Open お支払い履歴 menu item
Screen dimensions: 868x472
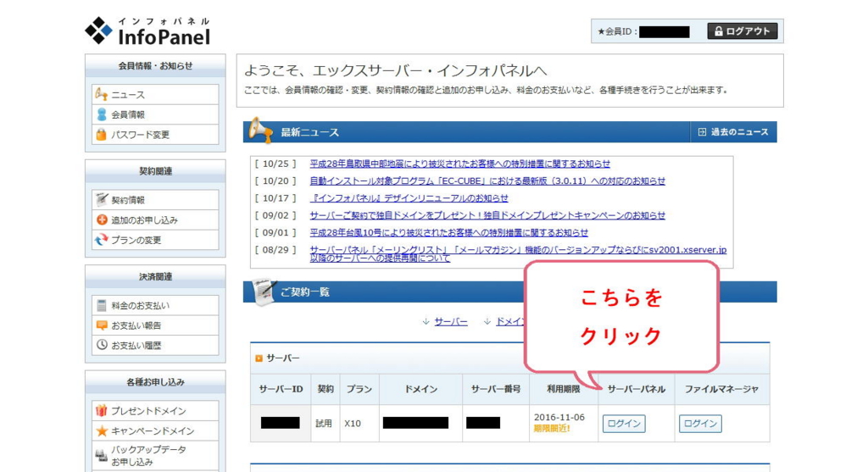tap(155, 345)
